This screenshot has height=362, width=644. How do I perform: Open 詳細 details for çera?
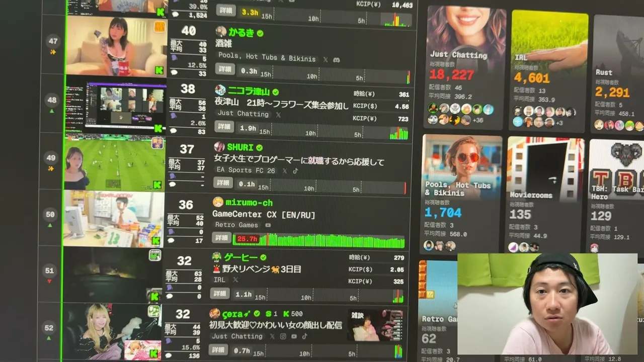coord(218,349)
